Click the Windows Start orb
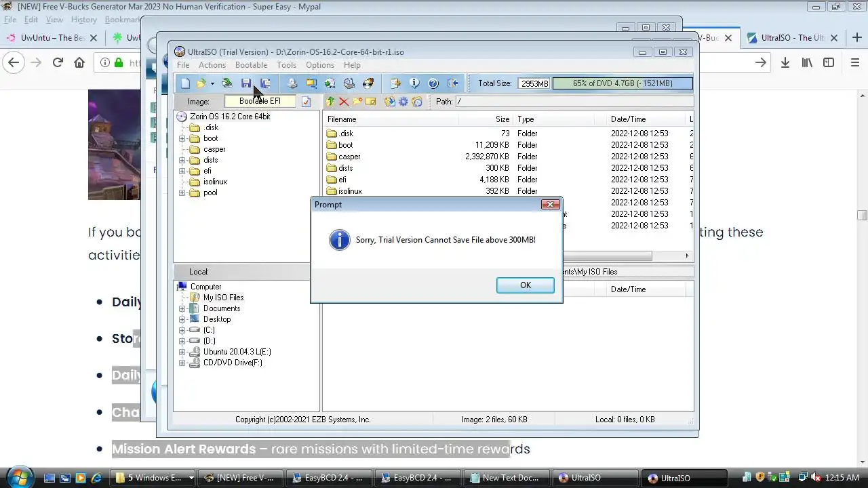Viewport: 868px width, 488px height. [x=18, y=476]
